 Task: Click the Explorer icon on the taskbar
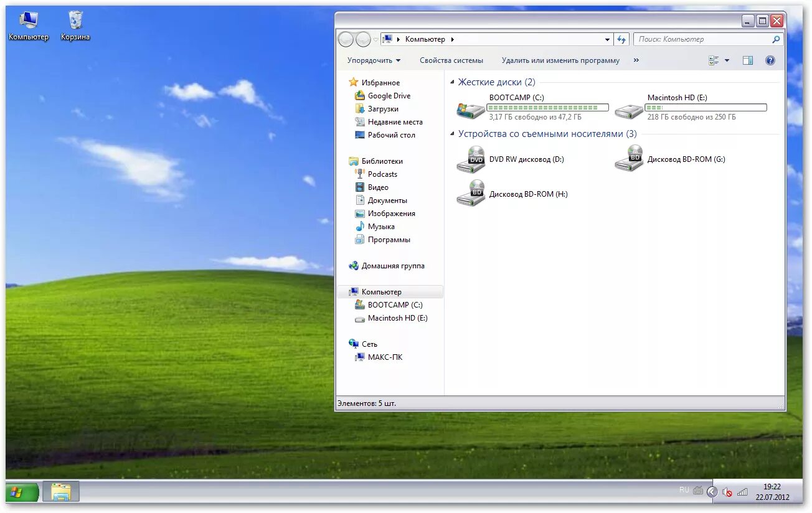click(61, 492)
